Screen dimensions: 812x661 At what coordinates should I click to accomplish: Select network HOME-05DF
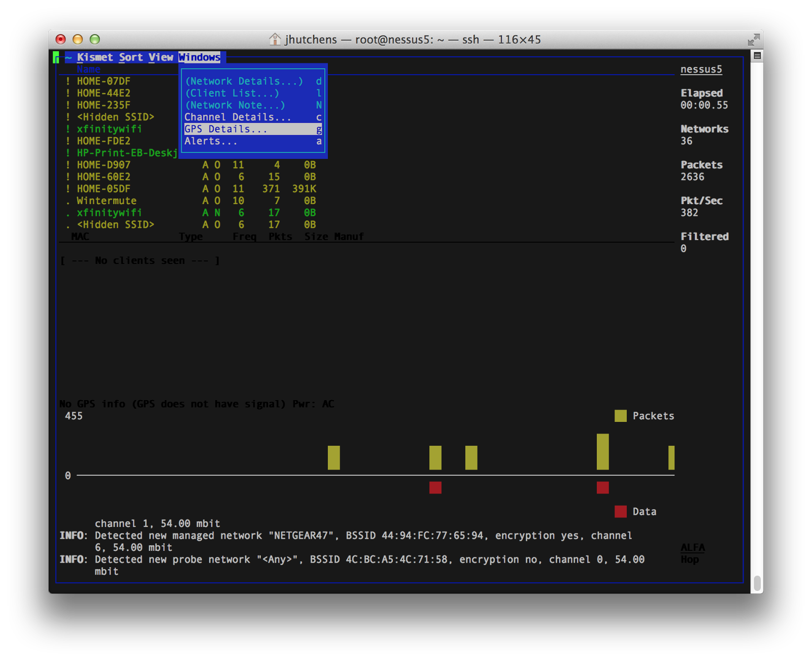coord(190,189)
